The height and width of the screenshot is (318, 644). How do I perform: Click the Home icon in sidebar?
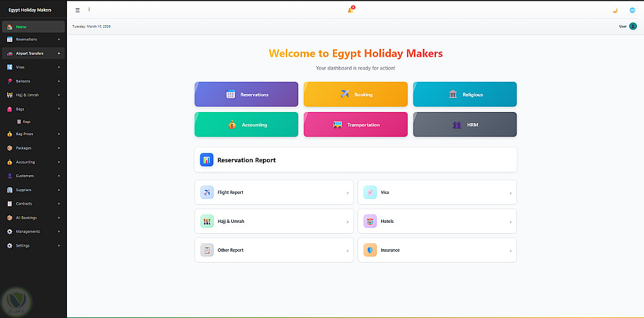[10, 26]
